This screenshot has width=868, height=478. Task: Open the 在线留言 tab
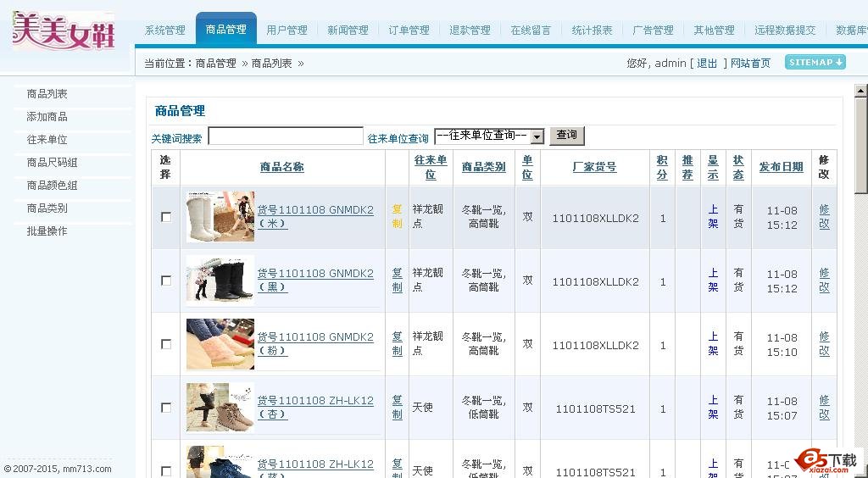531,30
